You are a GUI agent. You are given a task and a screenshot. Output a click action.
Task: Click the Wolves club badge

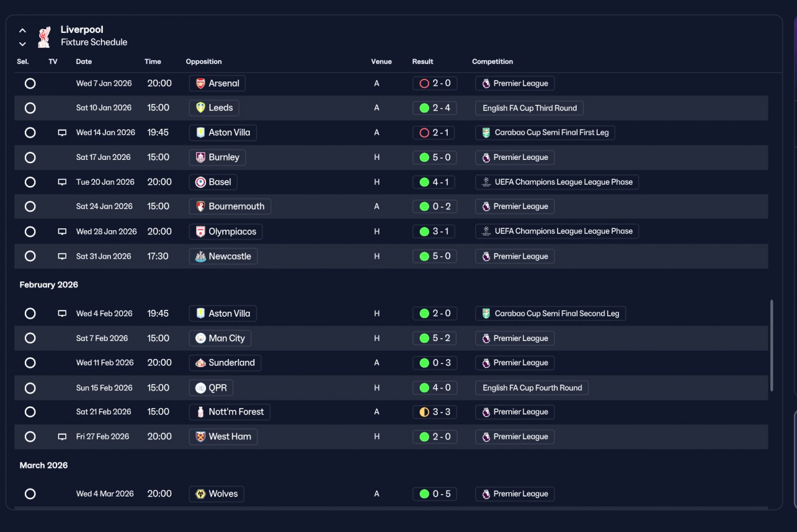tap(200, 494)
